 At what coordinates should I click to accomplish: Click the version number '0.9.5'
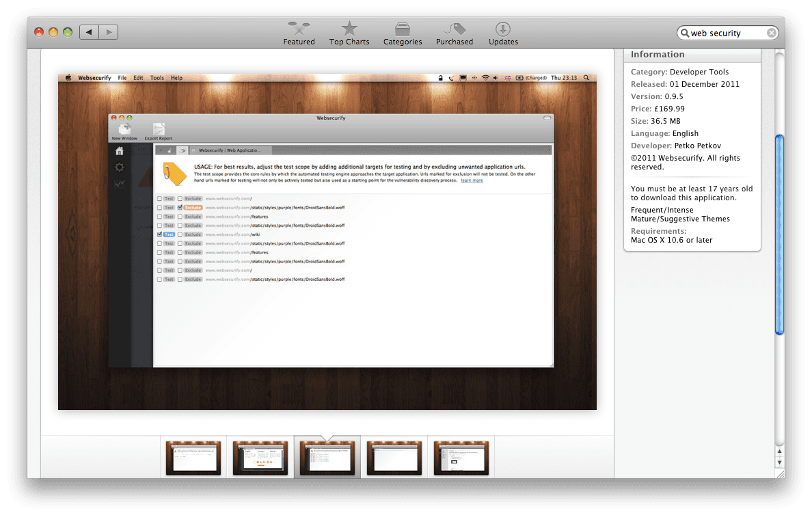[674, 97]
